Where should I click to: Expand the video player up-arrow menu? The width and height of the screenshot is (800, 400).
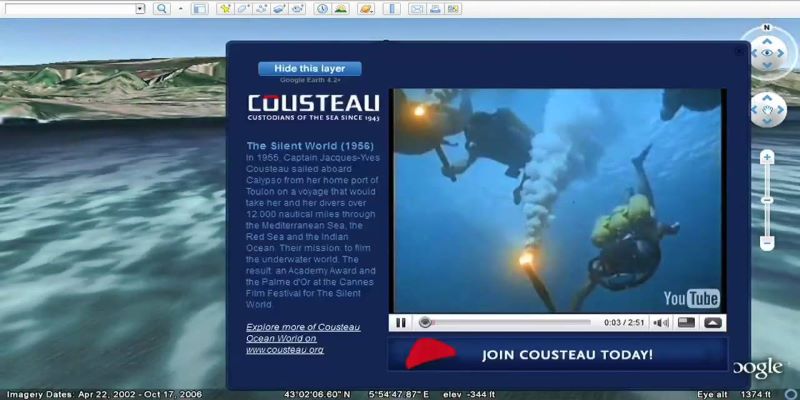click(x=712, y=323)
